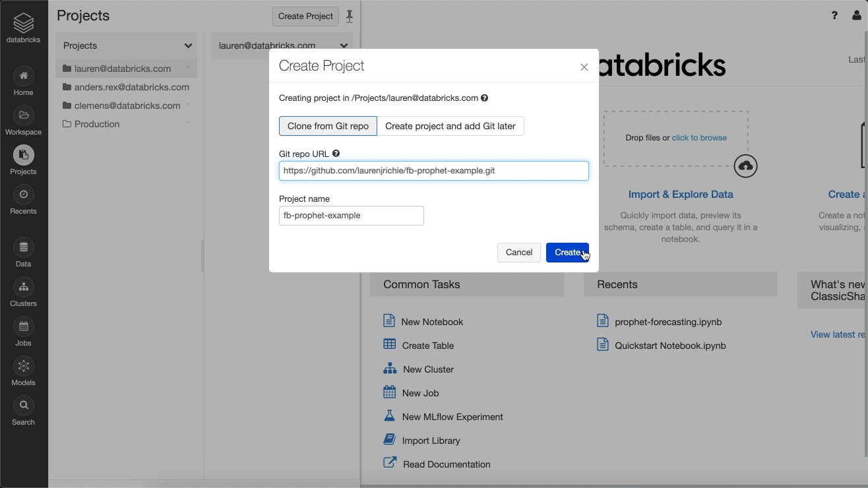868x488 pixels.
Task: Open the lauren@databricks.com column header dropdown
Action: (x=344, y=46)
